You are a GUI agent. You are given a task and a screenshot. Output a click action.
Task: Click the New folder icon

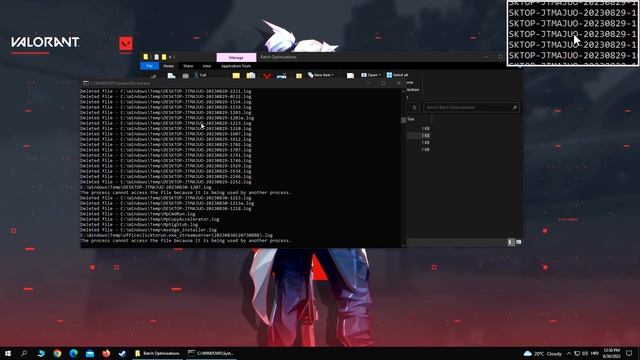tap(299, 76)
